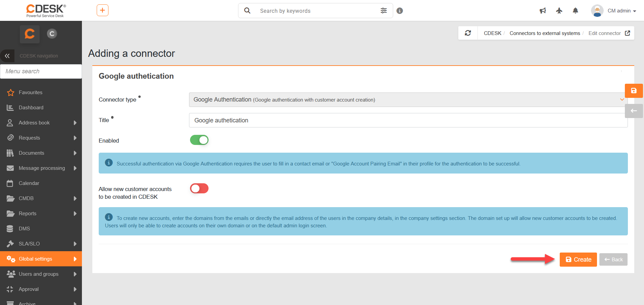Click the DMS database icon
Viewport: 644px width, 305px height.
point(10,229)
